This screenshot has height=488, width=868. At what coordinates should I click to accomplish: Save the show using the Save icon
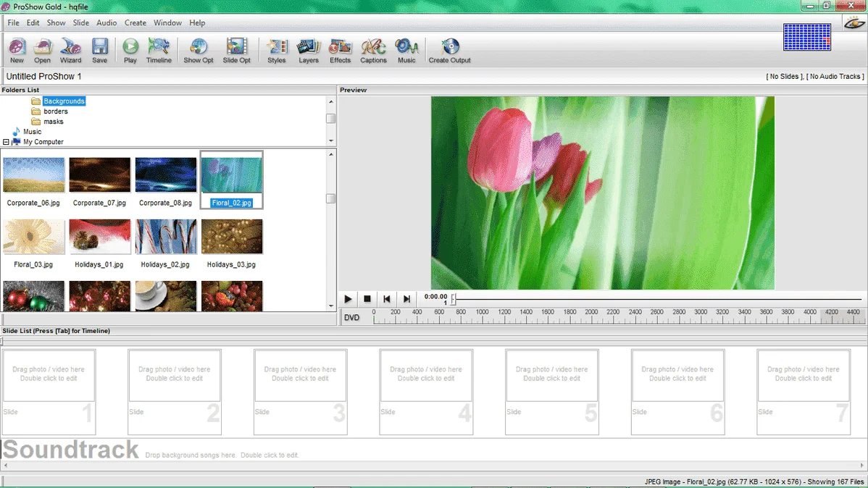click(x=100, y=51)
